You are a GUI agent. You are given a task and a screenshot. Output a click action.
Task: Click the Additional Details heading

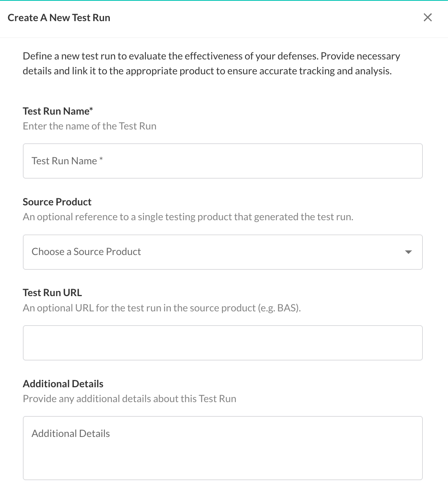click(x=63, y=384)
